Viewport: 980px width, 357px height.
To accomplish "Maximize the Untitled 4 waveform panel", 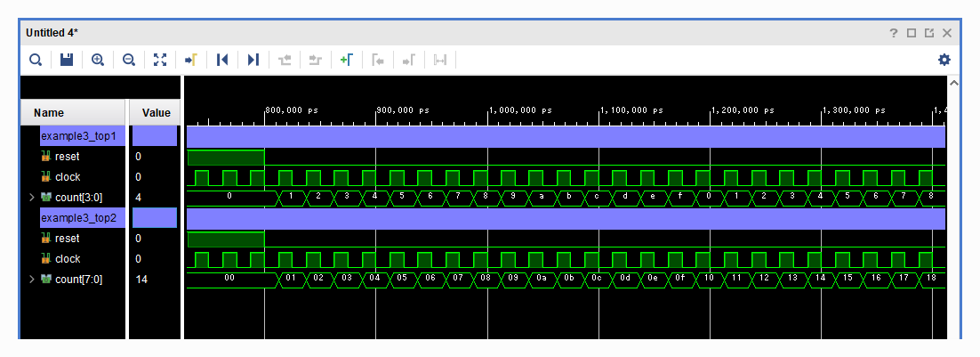I will 912,33.
